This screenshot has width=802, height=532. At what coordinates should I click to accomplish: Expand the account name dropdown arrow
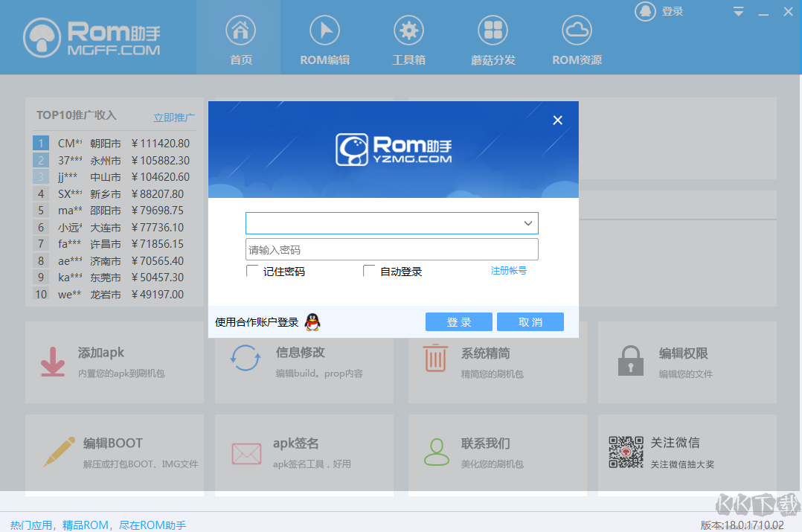click(x=528, y=223)
